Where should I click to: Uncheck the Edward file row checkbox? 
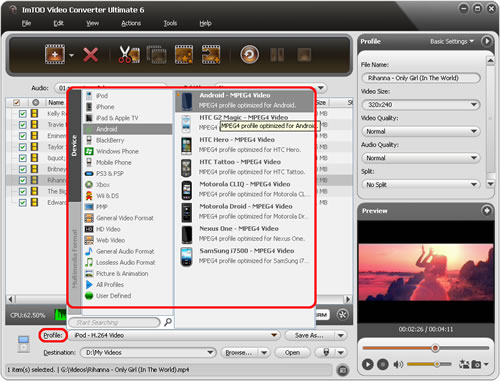[22, 202]
